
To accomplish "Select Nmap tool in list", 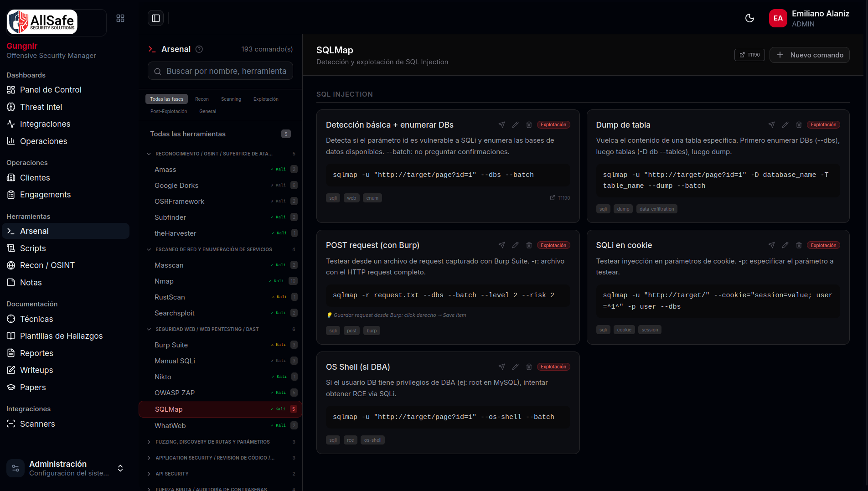I will click(221, 281).
